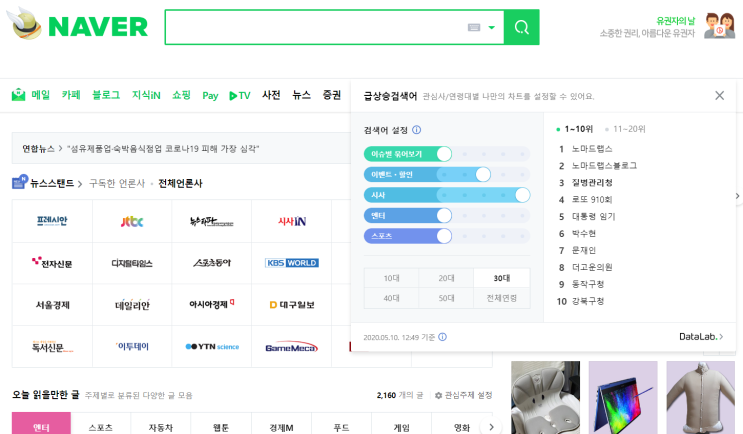Screen dimensions: 743x434
Task: Close the 급상승검색어 panel
Action: pyautogui.click(x=719, y=96)
